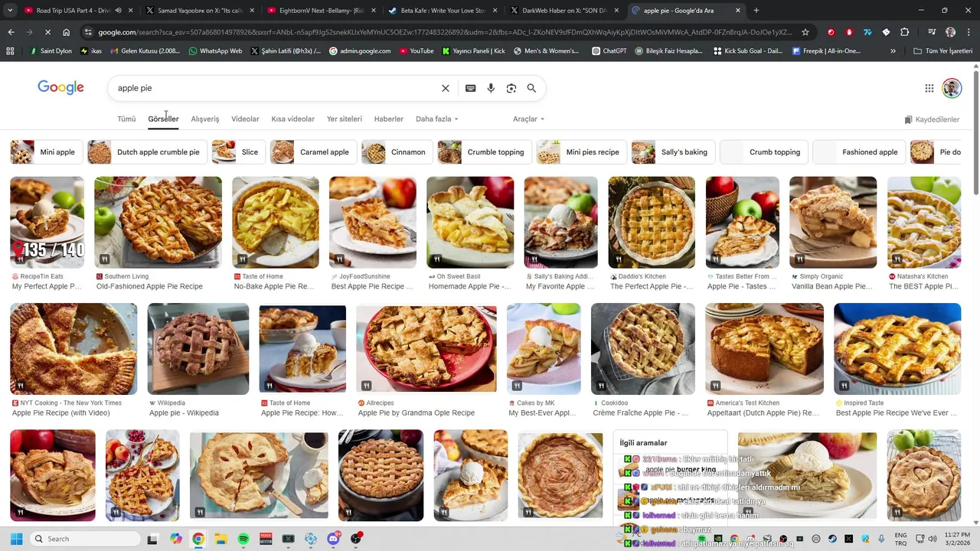Switch to the Kısa videolar tab
This screenshot has height=551, width=980.
tap(293, 119)
